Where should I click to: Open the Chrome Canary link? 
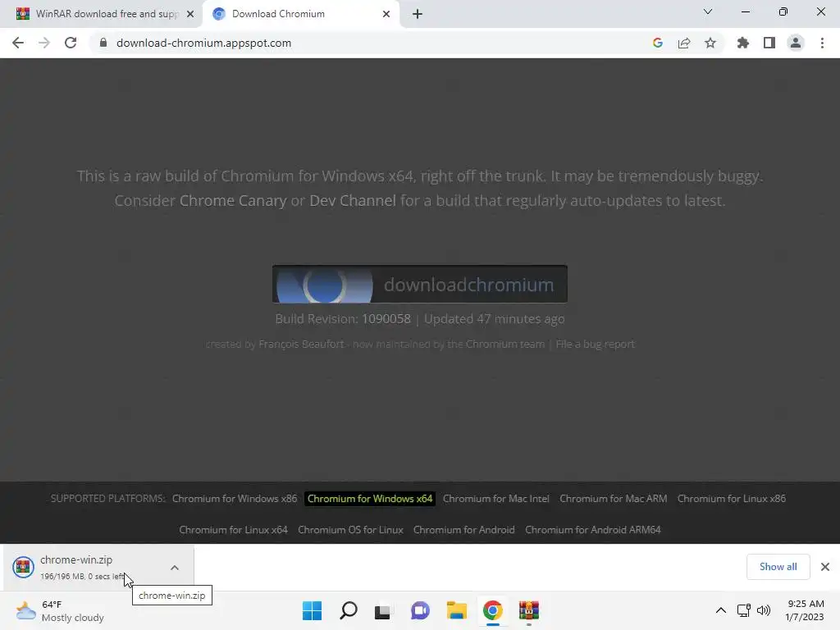coord(233,201)
